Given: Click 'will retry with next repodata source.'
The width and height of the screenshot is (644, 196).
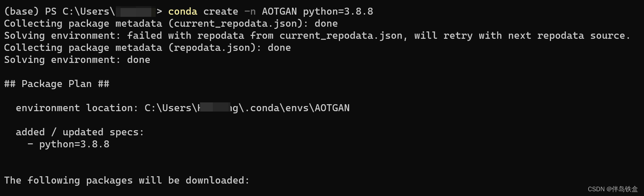Looking at the screenshot, I should coord(522,36).
